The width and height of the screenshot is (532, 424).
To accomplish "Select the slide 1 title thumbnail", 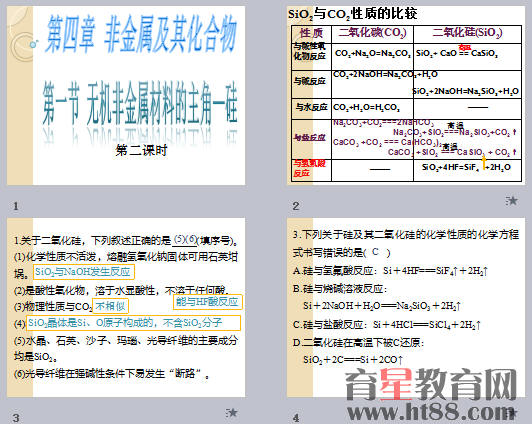I will pyautogui.click(x=126, y=96).
